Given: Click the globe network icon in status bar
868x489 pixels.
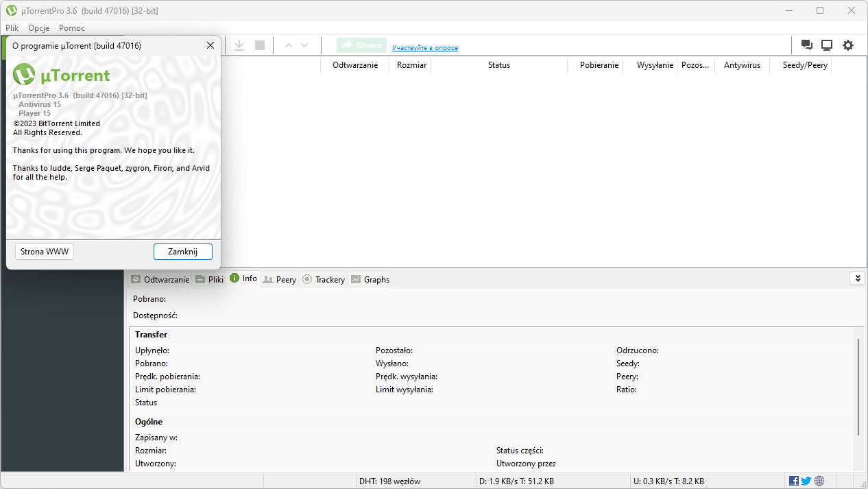Looking at the screenshot, I should [819, 481].
